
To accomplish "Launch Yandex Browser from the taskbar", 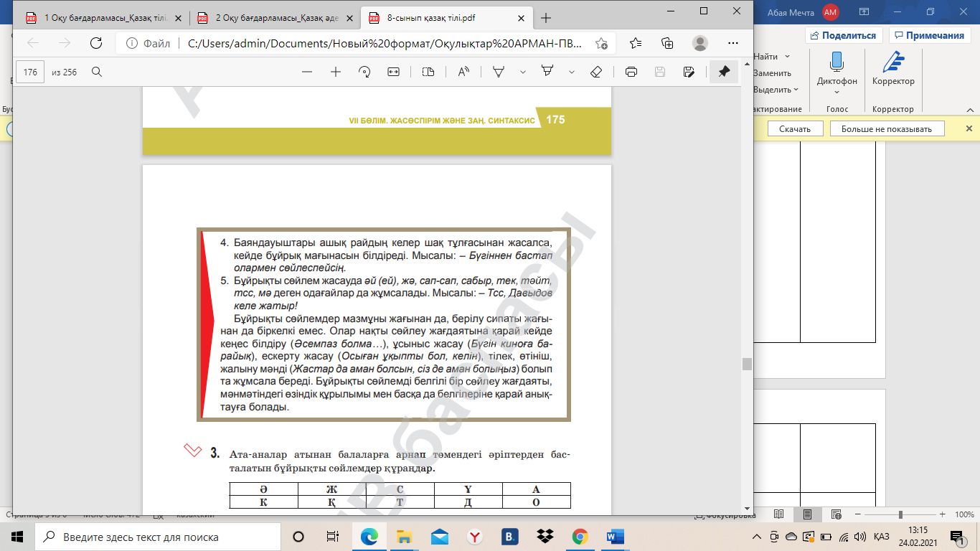I will click(x=475, y=537).
